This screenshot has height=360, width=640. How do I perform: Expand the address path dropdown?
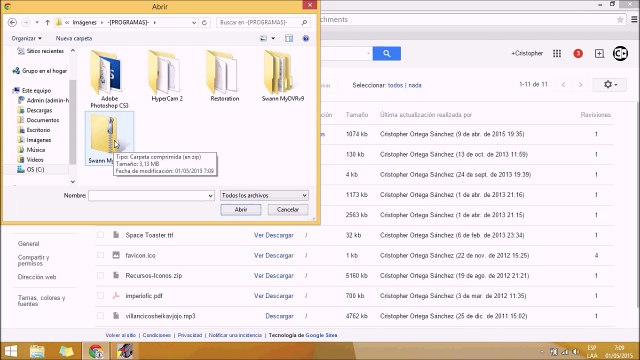tap(194, 22)
